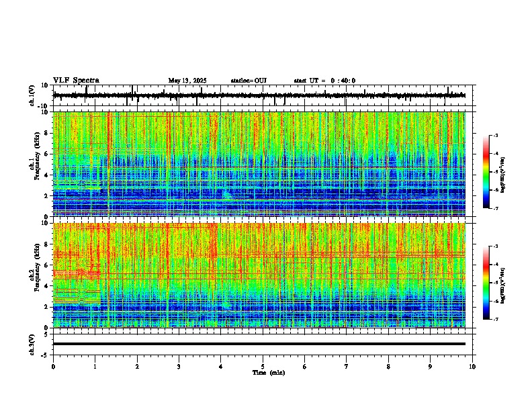Click the ch.1 spectrogram plot
The image size is (532, 411).
point(259,164)
